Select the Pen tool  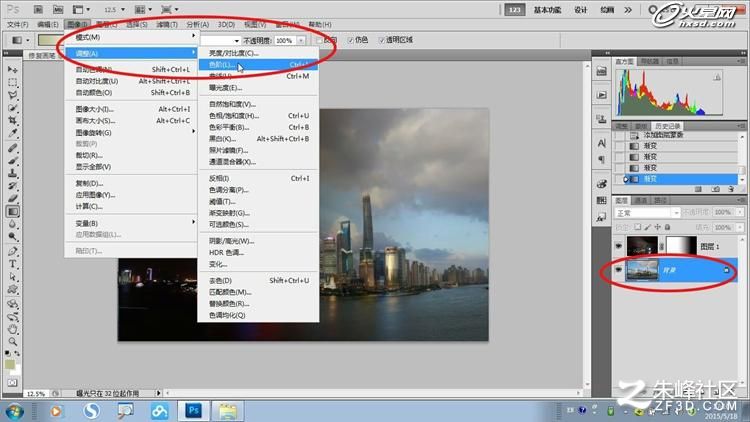point(12,251)
